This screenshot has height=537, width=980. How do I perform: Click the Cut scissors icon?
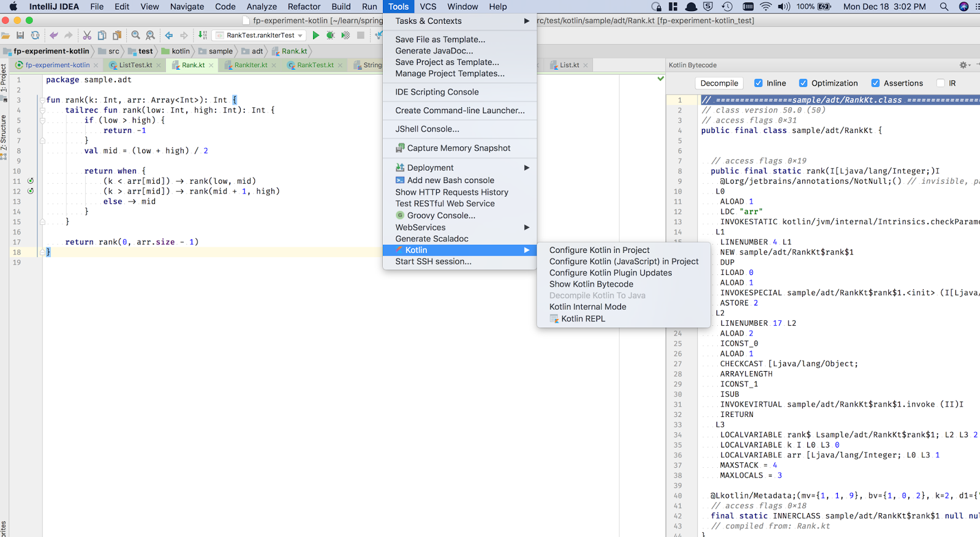[x=87, y=36]
